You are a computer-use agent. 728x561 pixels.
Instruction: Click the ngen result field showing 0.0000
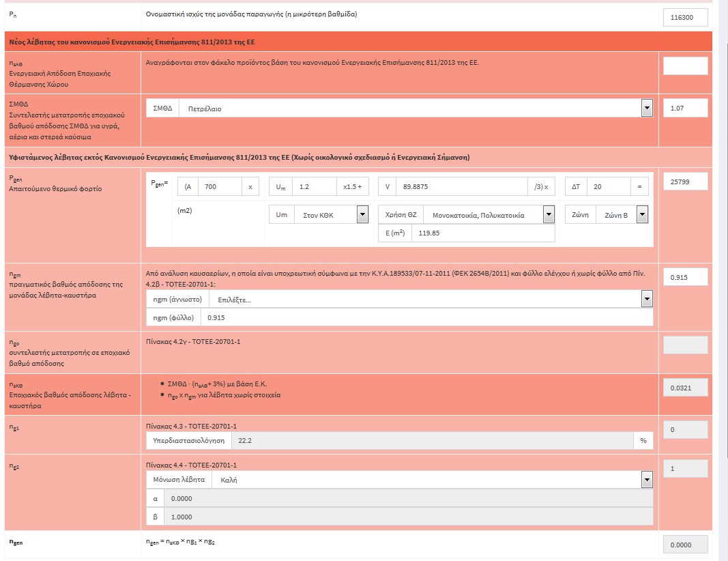pyautogui.click(x=685, y=545)
